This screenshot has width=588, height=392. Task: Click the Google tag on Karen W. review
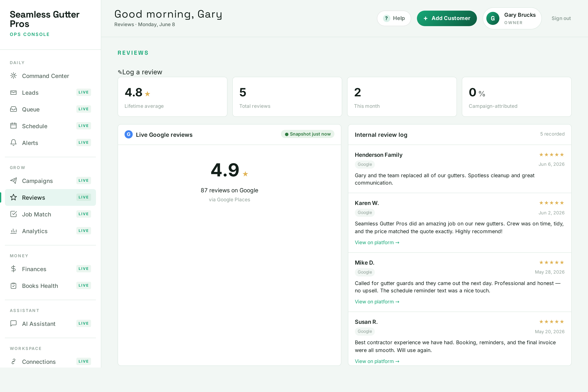point(365,213)
